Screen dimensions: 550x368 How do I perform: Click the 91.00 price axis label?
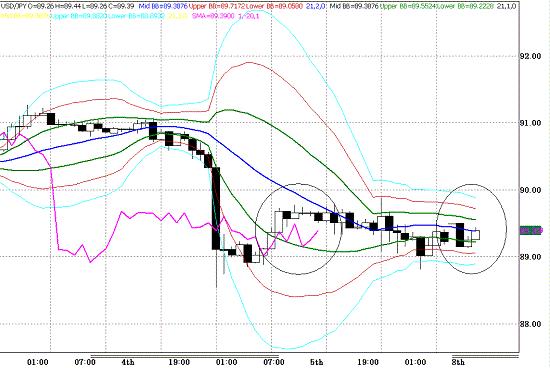pos(530,123)
